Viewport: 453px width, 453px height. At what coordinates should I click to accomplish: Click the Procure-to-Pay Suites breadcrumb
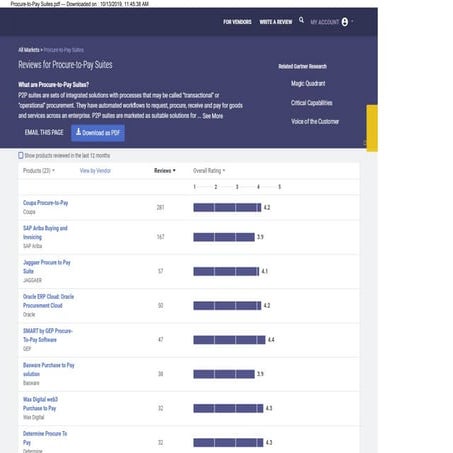click(64, 50)
